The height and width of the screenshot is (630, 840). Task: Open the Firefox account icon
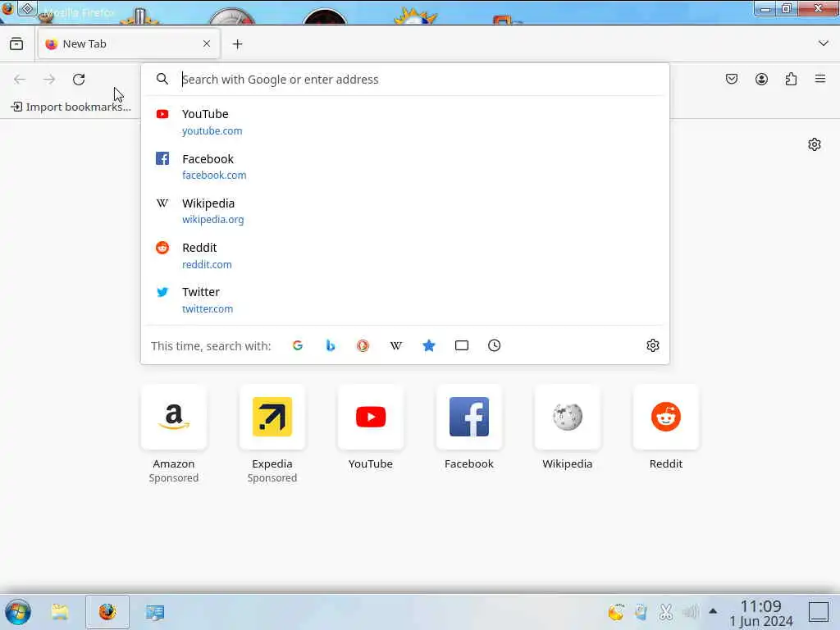pos(761,80)
